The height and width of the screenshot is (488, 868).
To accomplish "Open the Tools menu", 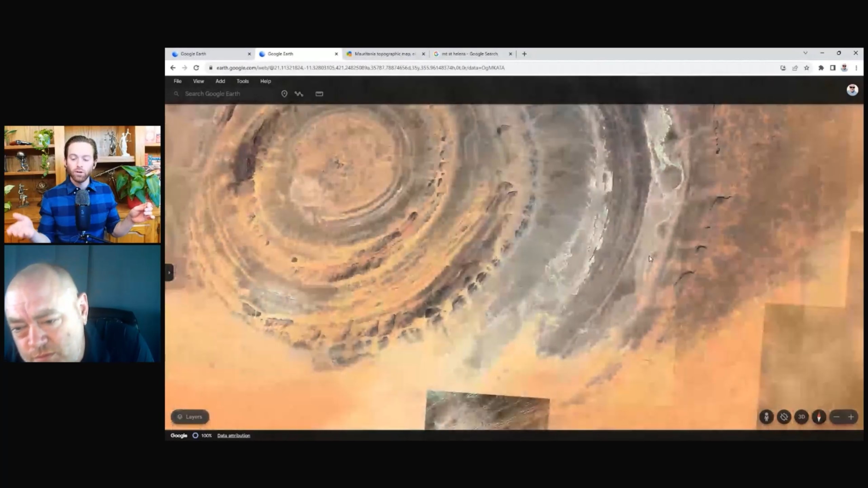I will point(242,81).
